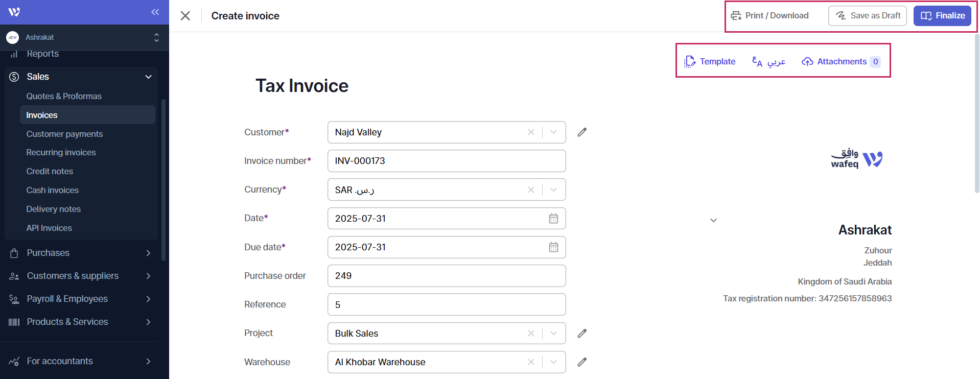
Task: Click into the Invoice number field
Action: click(x=446, y=161)
